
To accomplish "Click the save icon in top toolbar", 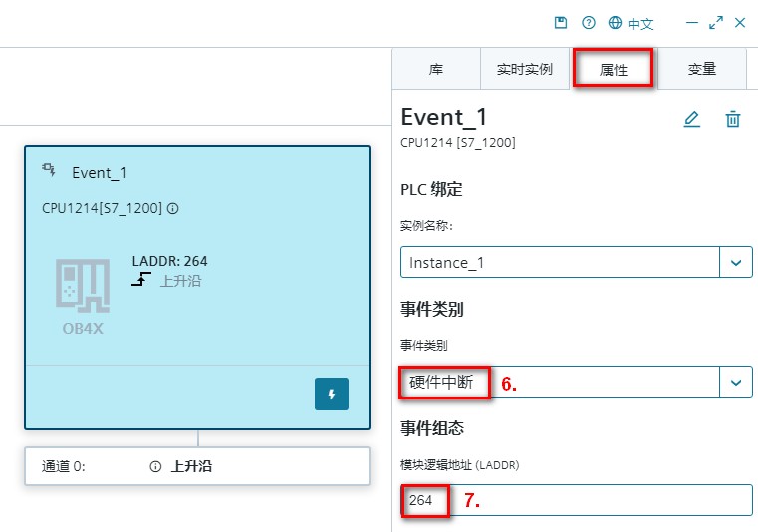I will coord(561,23).
